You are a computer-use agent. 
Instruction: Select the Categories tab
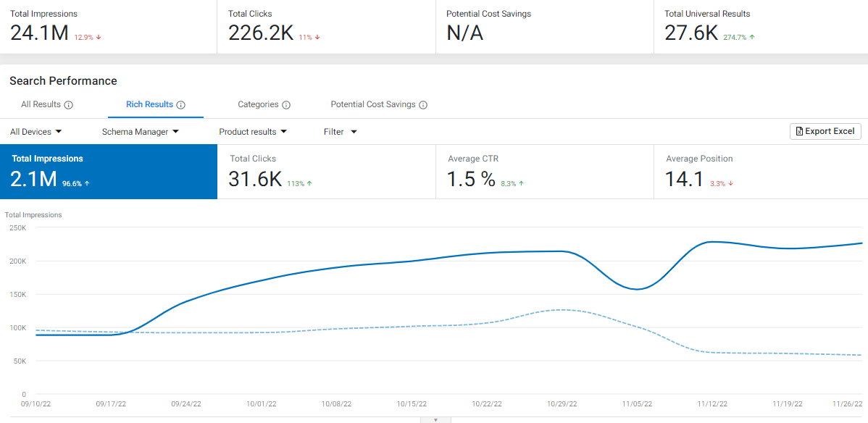[x=257, y=104]
